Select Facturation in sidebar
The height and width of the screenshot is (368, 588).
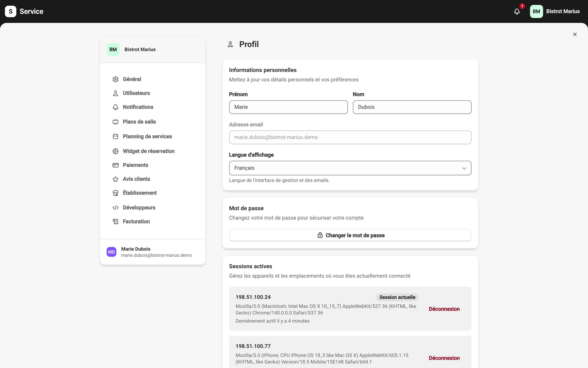click(153, 221)
